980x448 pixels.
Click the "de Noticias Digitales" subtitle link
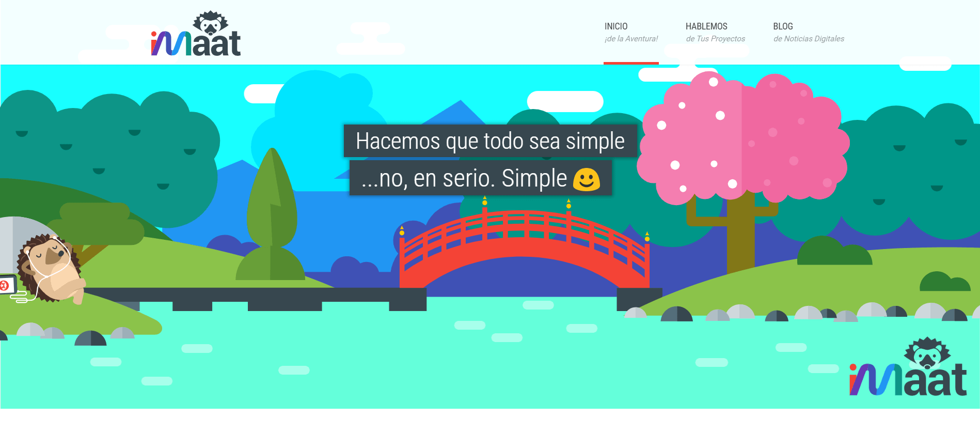click(809, 39)
